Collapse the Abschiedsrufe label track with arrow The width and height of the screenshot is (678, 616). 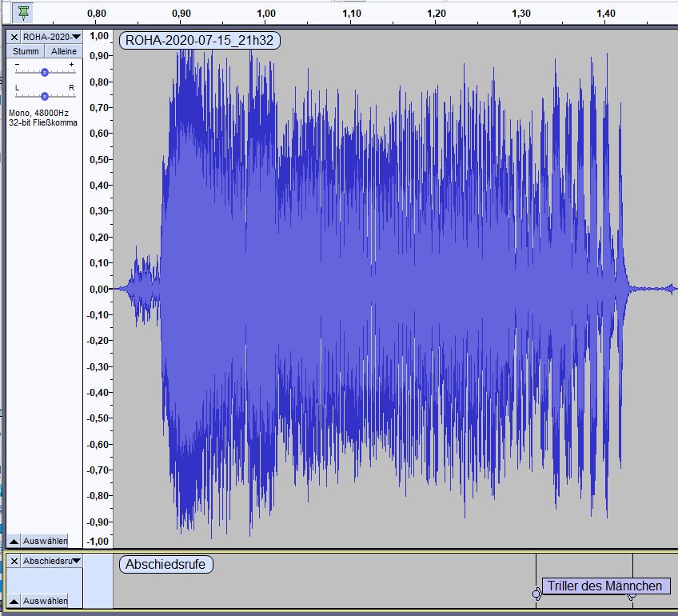click(x=15, y=600)
